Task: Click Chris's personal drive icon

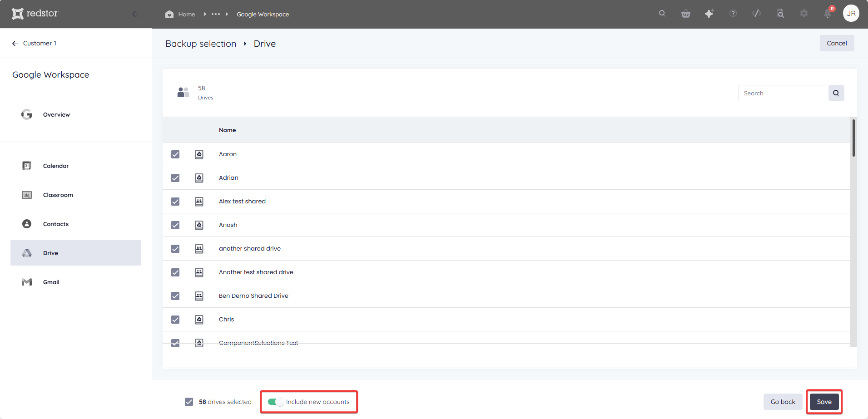Action: 199,320
